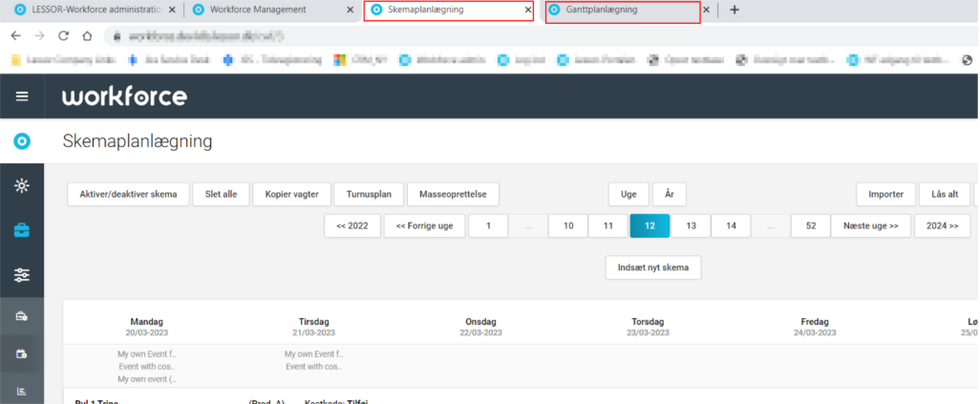Go to week 13 in pagination
The height and width of the screenshot is (404, 980).
691,226
